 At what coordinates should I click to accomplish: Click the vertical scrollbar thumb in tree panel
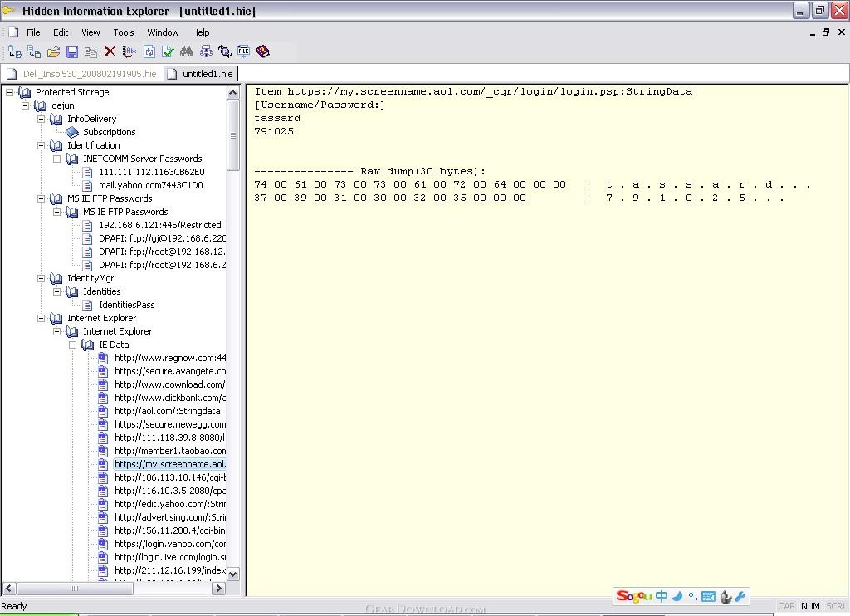[x=233, y=135]
